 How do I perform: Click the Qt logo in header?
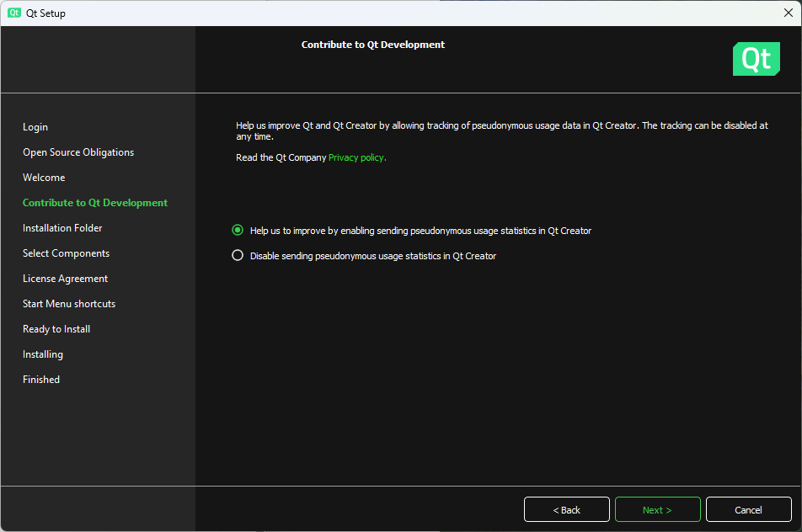click(x=756, y=59)
